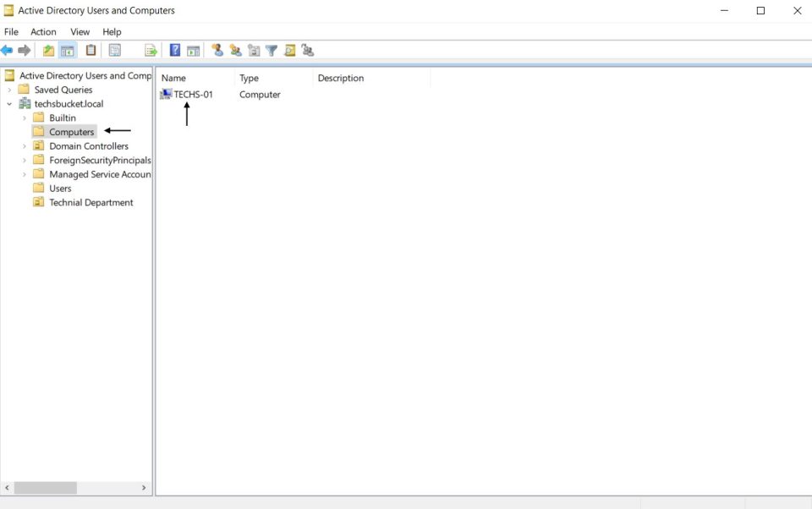Select the TECHS-01 name text
812x509 pixels.
pyautogui.click(x=193, y=94)
